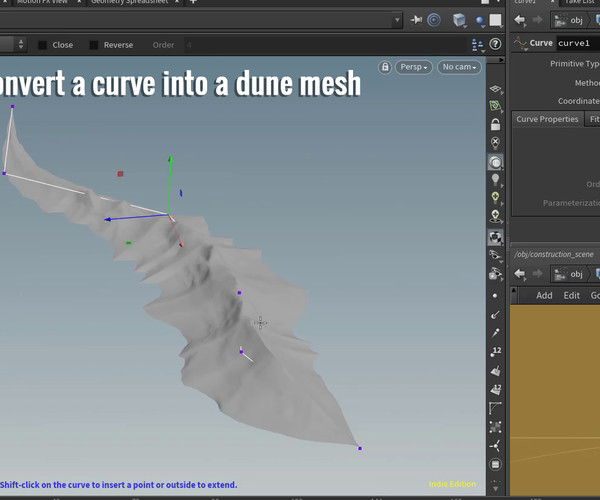The height and width of the screenshot is (500, 600).
Task: Go back in the parameter pane
Action: pos(520,20)
